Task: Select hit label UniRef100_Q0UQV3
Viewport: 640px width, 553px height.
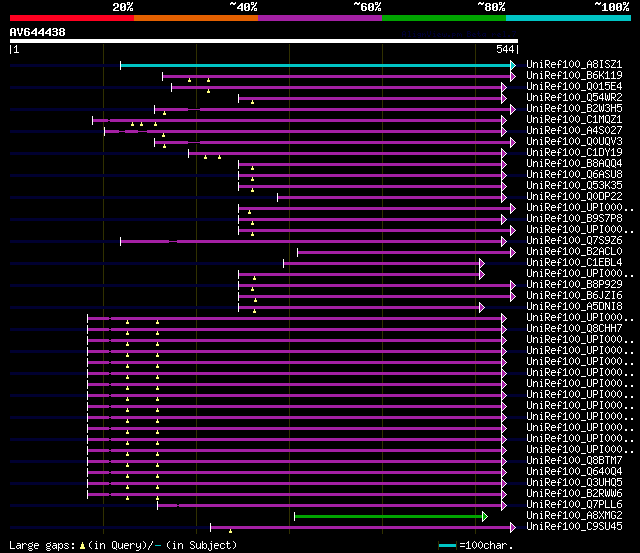Action: (x=574, y=142)
